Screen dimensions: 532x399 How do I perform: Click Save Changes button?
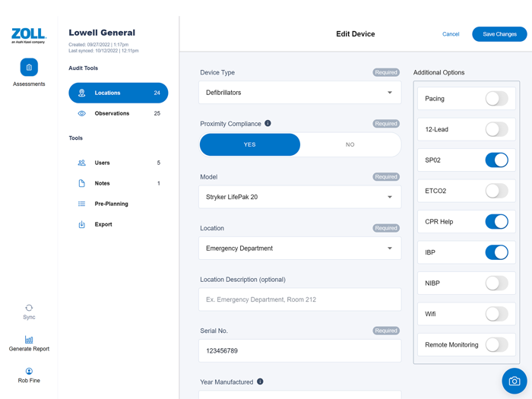coord(499,34)
